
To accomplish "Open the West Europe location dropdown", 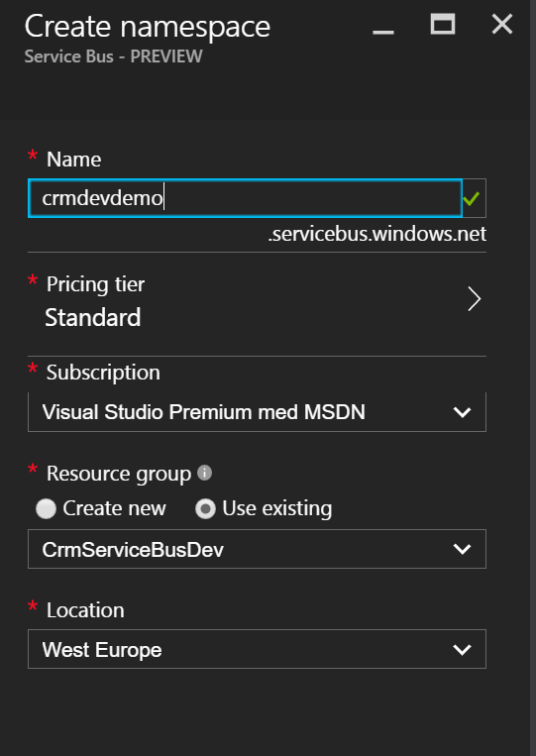I will pos(257,649).
